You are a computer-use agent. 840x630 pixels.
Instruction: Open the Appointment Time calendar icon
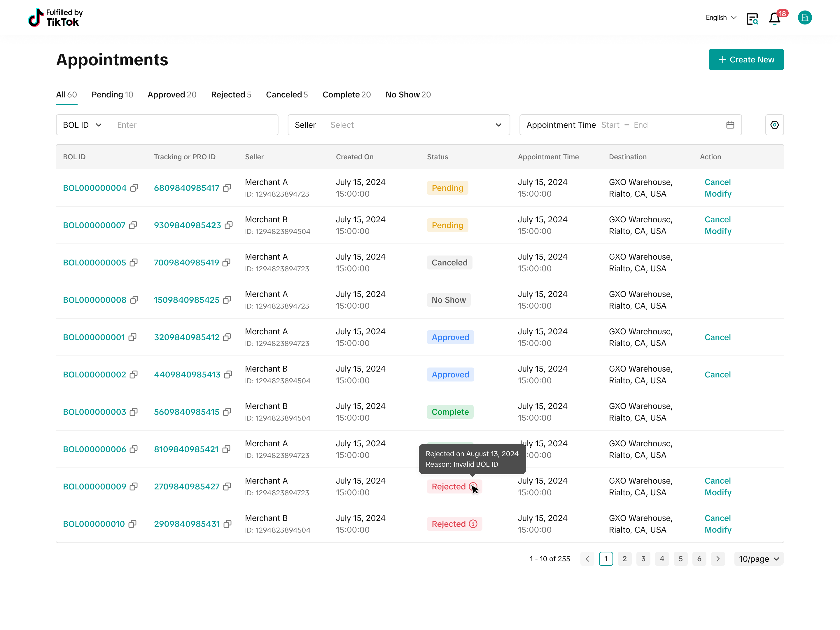[x=730, y=125]
